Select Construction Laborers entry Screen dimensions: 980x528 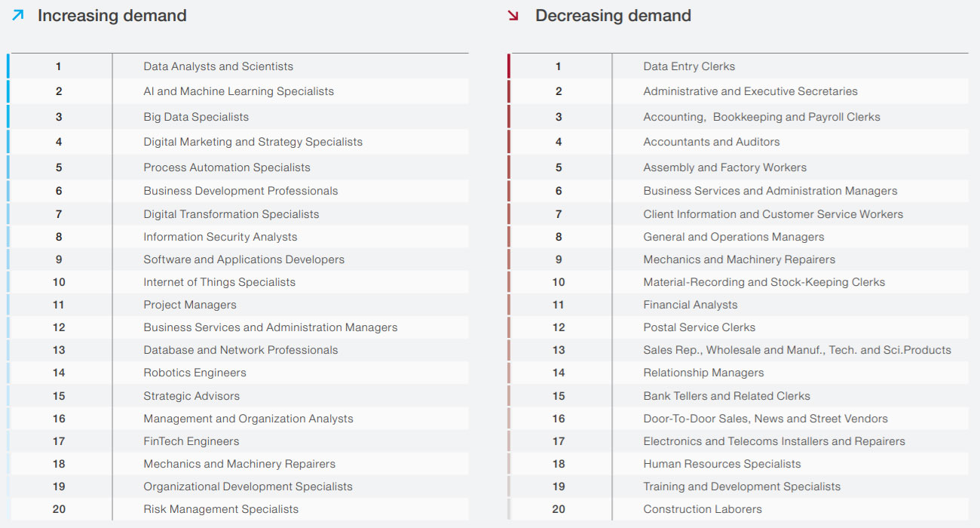702,509
